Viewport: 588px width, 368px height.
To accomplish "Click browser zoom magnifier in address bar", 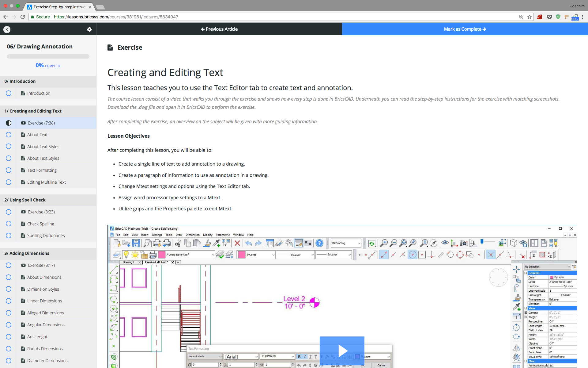I will click(x=521, y=17).
